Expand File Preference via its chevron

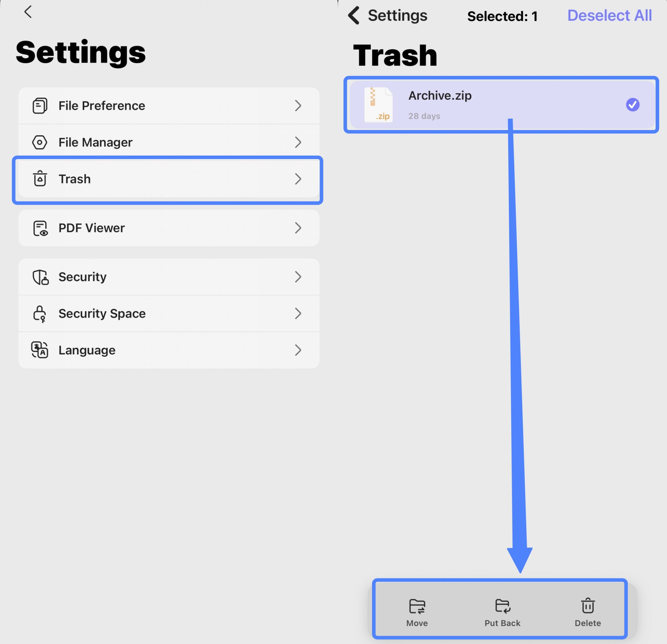point(298,106)
